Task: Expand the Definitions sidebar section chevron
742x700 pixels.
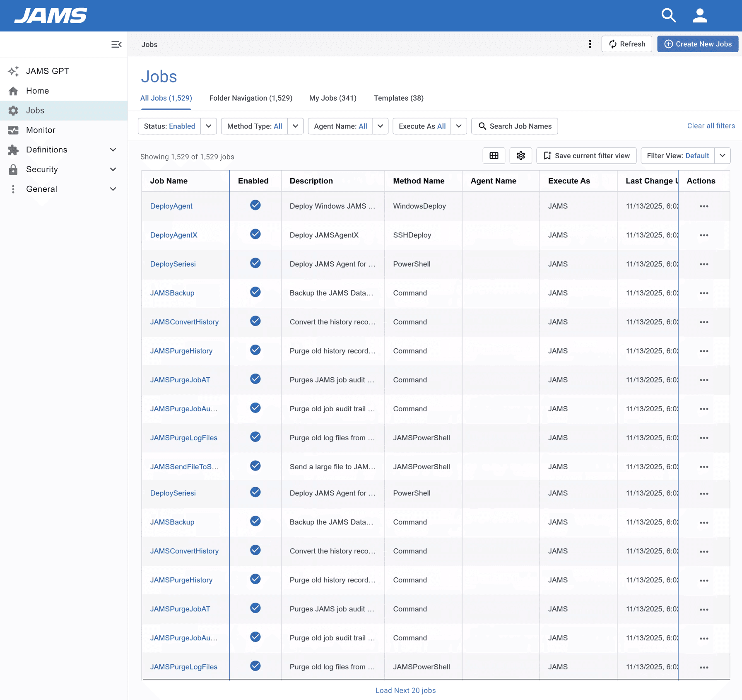Action: 113,150
